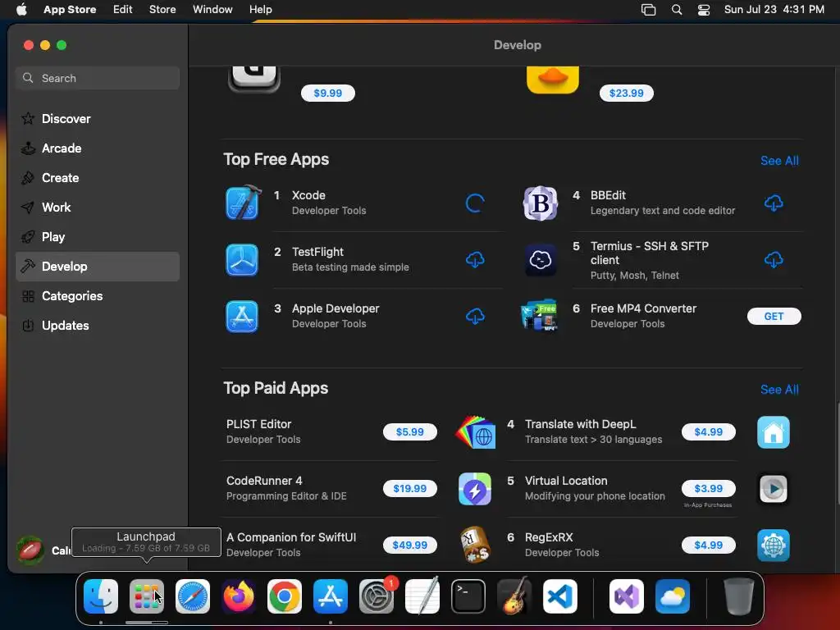Open the Translate with DeepL icon

pyautogui.click(x=475, y=431)
